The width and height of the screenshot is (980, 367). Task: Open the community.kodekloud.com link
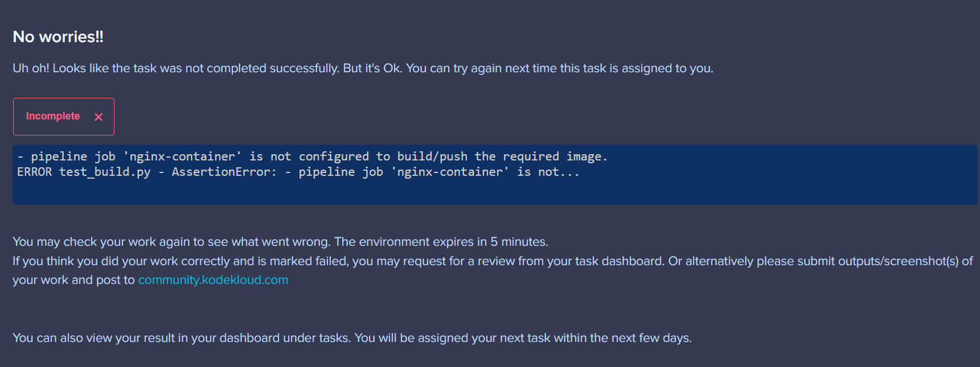pyautogui.click(x=213, y=280)
